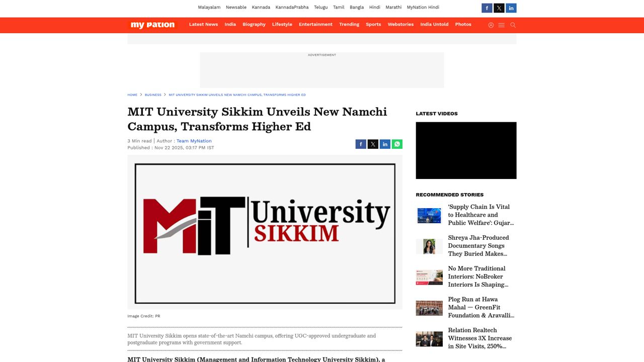Open KannadaPrabha link

[x=292, y=8]
